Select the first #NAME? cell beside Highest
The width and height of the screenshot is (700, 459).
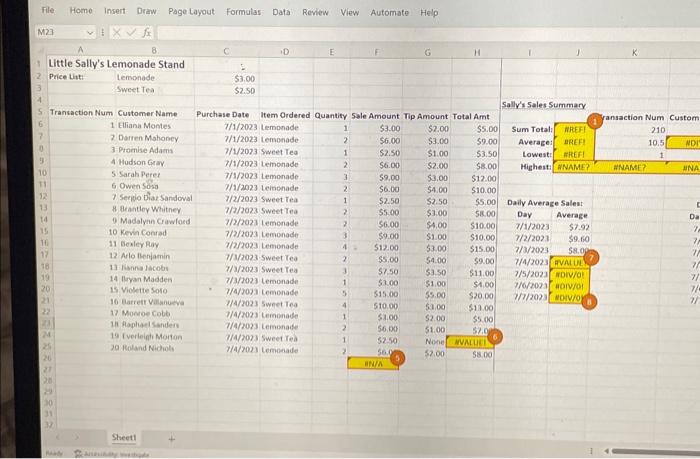pos(574,167)
